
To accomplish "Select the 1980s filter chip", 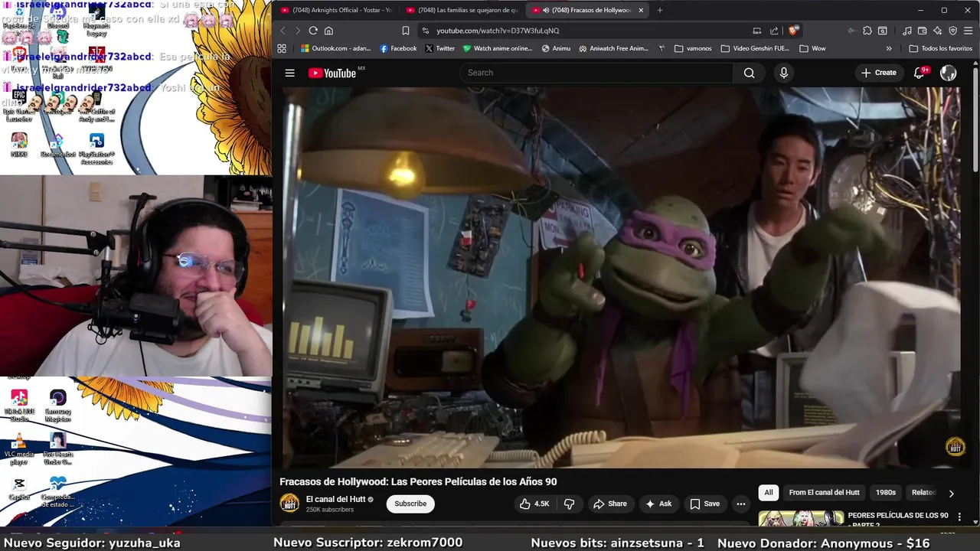I will coord(886,493).
